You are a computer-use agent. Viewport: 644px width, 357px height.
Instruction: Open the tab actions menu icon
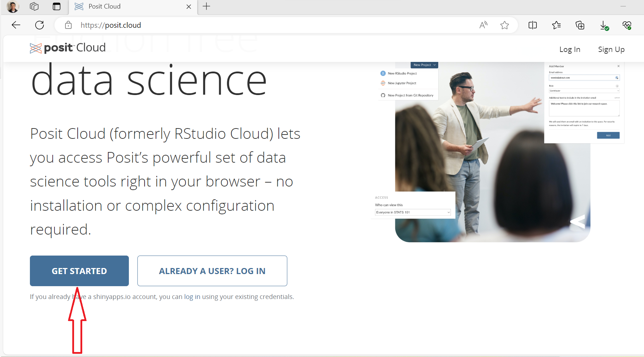coord(57,6)
